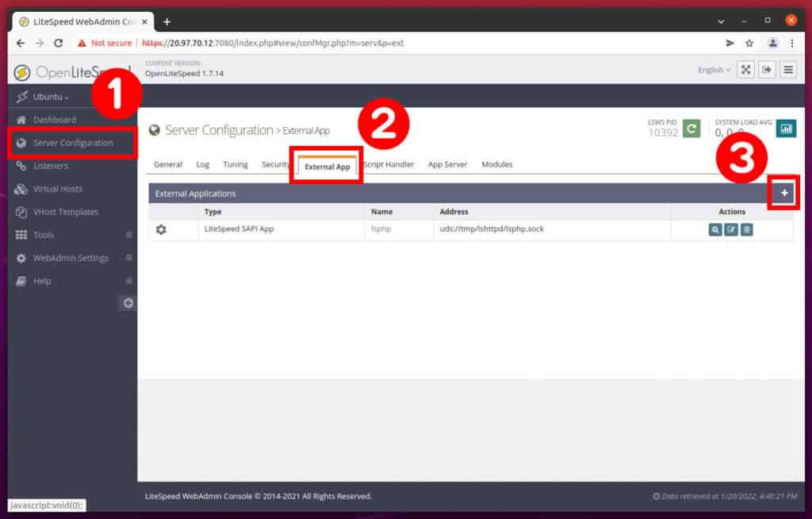Viewport: 812px width, 519px height.
Task: Open the Ubuntu host dropdown
Action: pyautogui.click(x=50, y=97)
